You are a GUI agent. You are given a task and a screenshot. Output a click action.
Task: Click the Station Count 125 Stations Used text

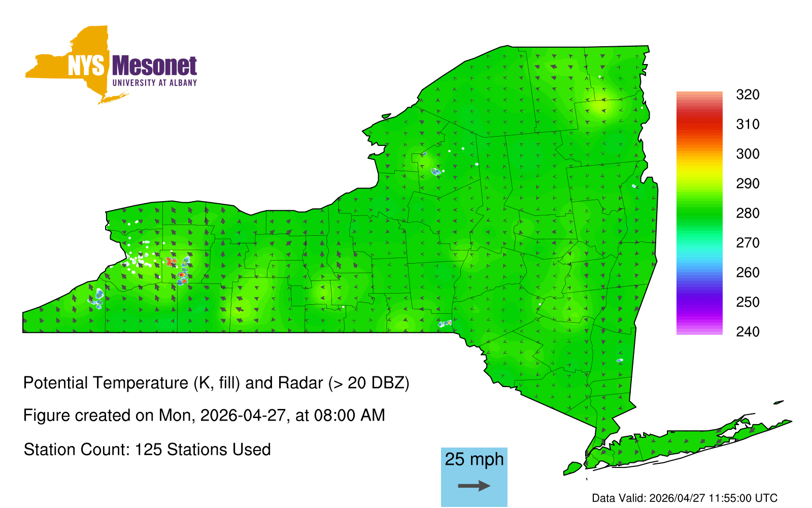coord(147,450)
